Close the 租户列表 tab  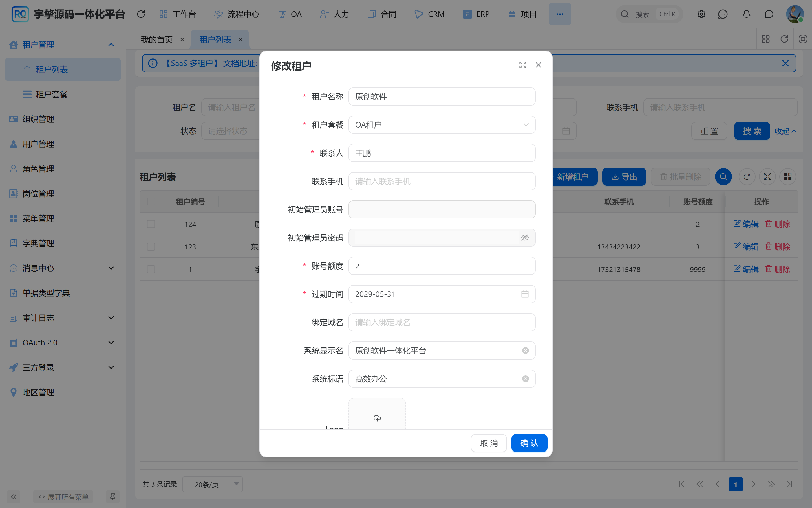[x=240, y=40]
